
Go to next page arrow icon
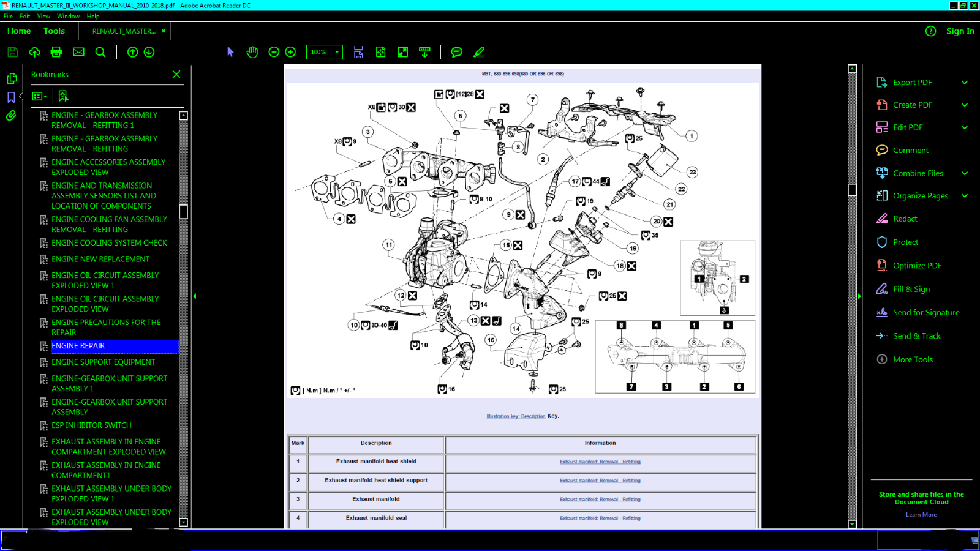pos(149,52)
